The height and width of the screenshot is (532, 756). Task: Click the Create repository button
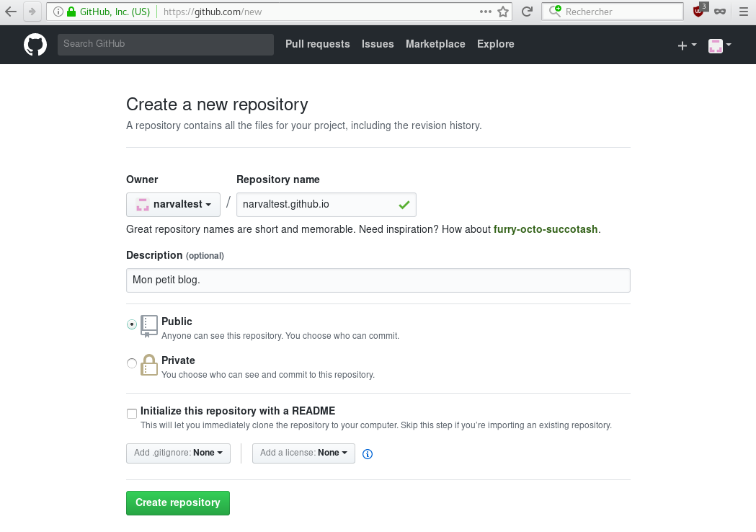[x=177, y=502]
